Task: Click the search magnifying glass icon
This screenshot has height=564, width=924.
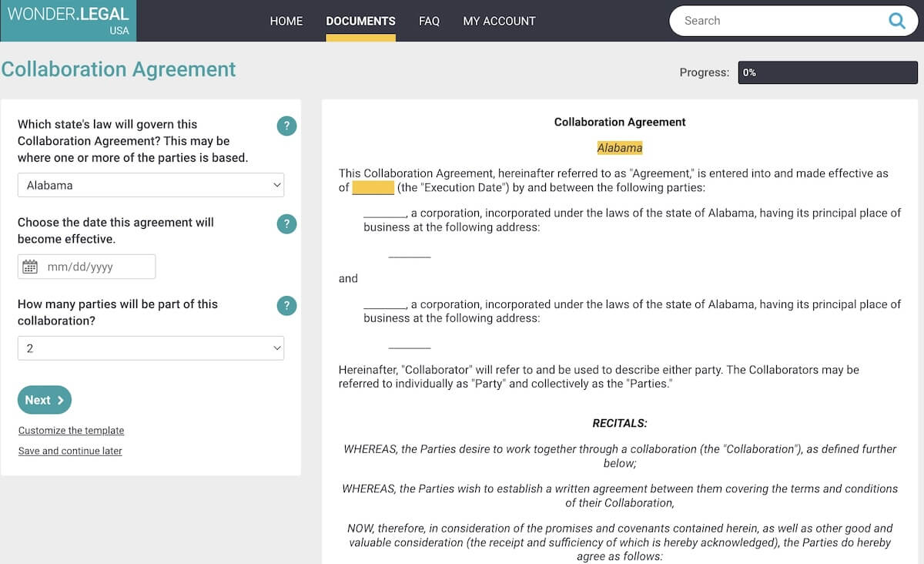Action: click(896, 21)
